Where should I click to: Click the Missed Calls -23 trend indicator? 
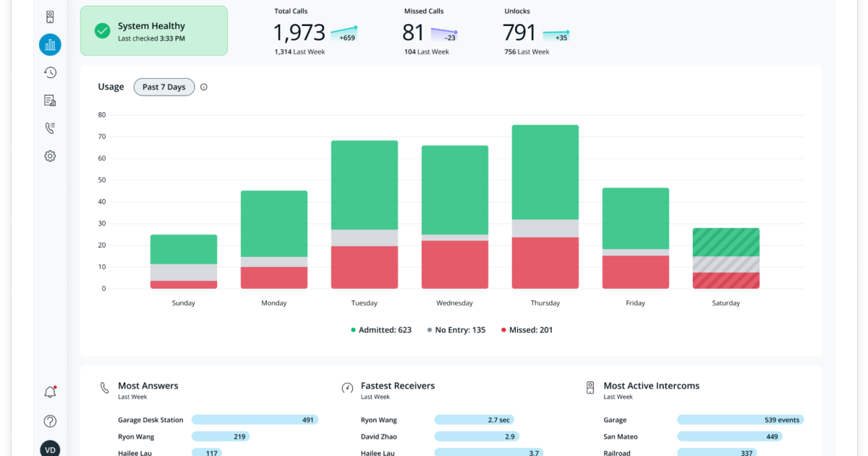[443, 34]
